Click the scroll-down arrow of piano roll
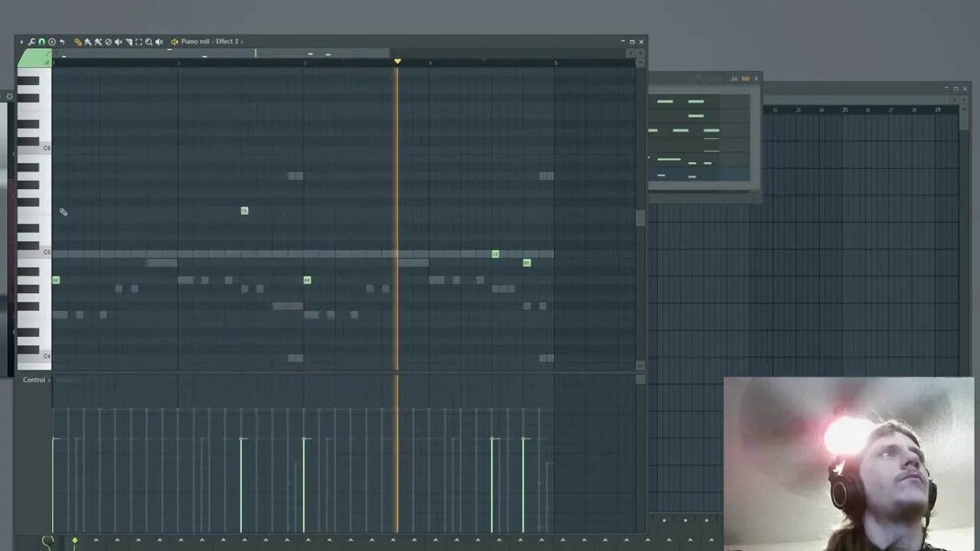 (640, 365)
